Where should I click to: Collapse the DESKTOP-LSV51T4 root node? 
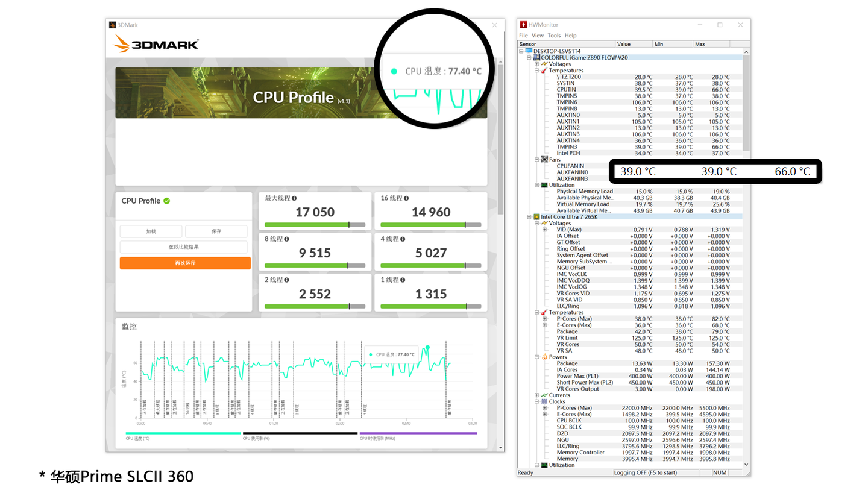tap(522, 51)
